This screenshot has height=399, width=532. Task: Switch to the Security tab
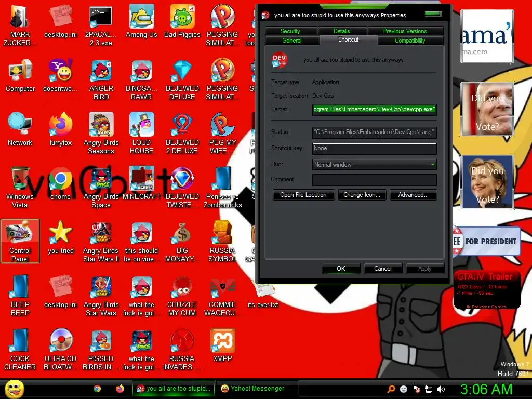click(290, 31)
